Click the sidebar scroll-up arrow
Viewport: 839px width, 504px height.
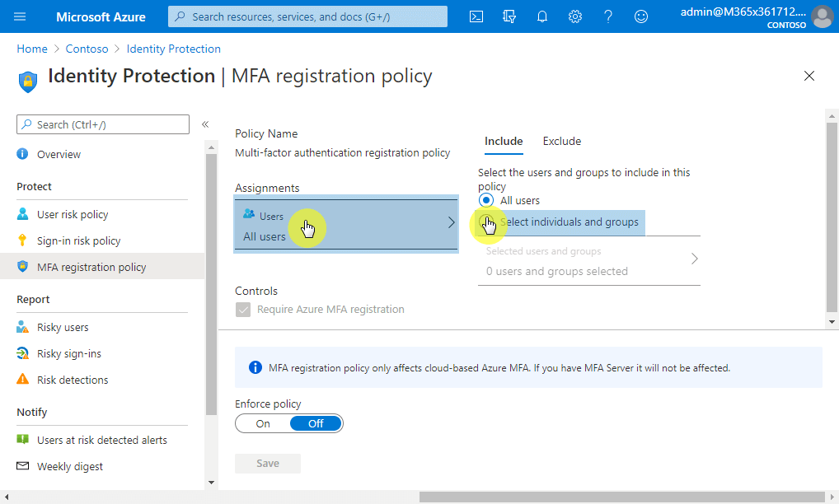tap(211, 147)
